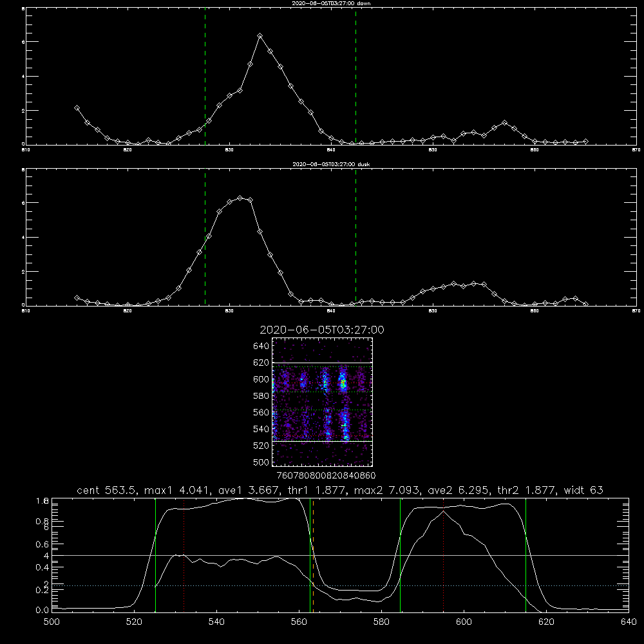Click the green vertical line near 615
Viewport: 644px width, 644px height.
pyautogui.click(x=526, y=555)
